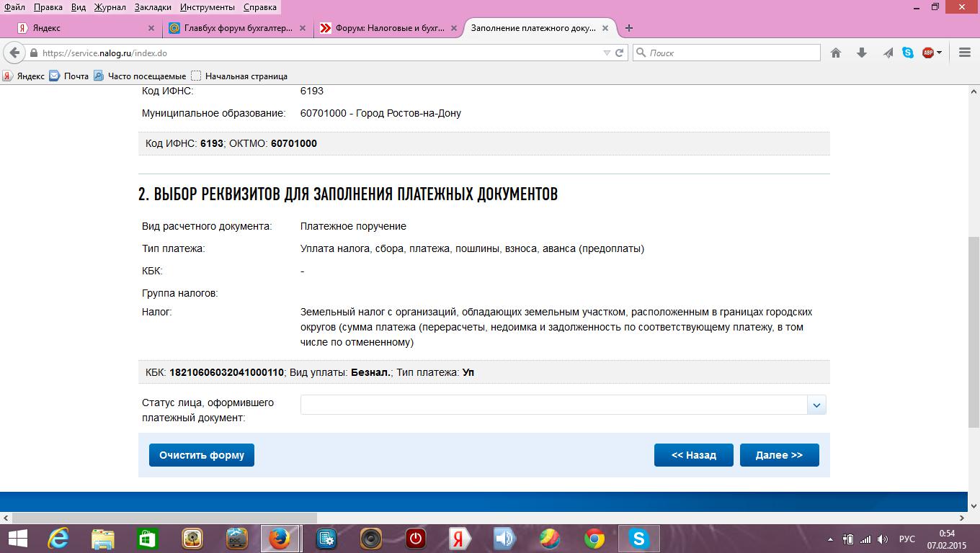Click the Firefox home page icon

(x=836, y=53)
